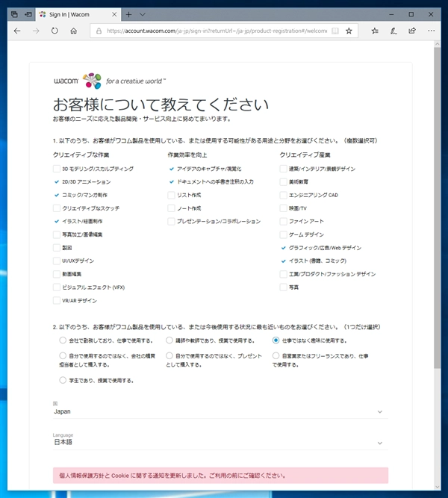
Task: Check the 写真 checkbox in クリエイティブ産業
Action: tap(284, 287)
